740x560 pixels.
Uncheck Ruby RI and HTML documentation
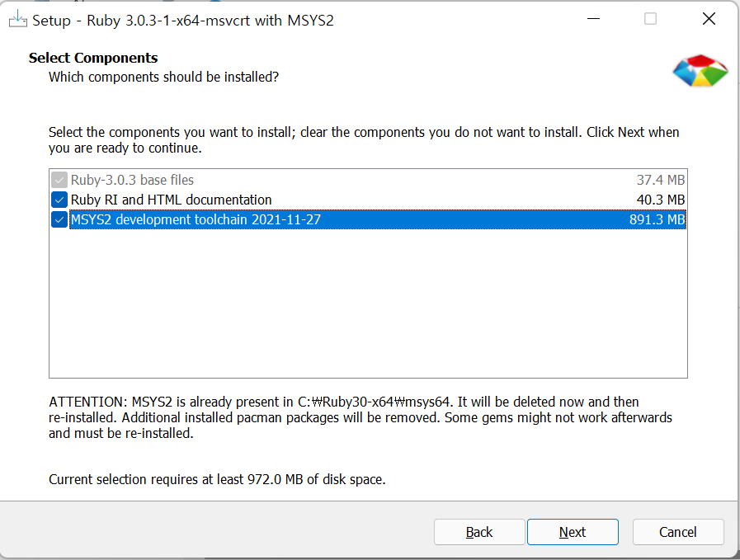pyautogui.click(x=59, y=200)
